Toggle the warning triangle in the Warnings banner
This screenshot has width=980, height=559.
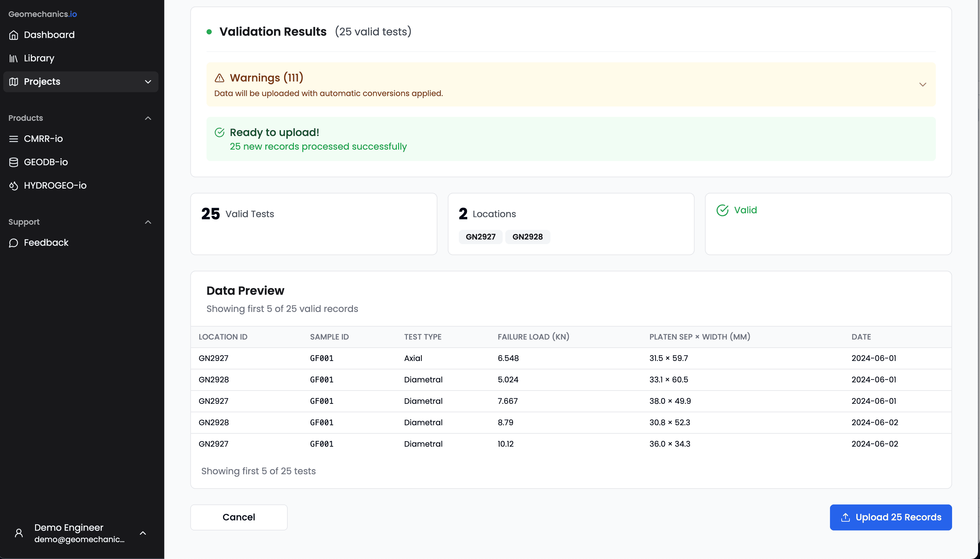pos(219,78)
